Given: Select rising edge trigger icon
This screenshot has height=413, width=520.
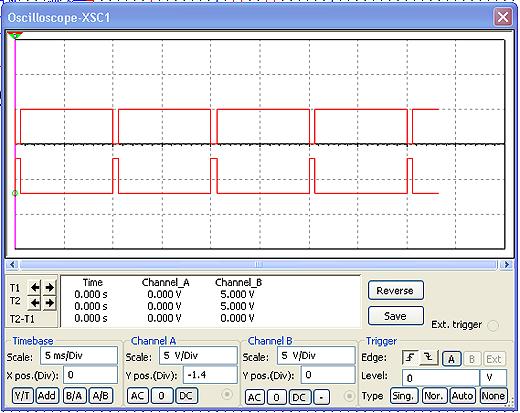Looking at the screenshot, I should click(x=410, y=358).
